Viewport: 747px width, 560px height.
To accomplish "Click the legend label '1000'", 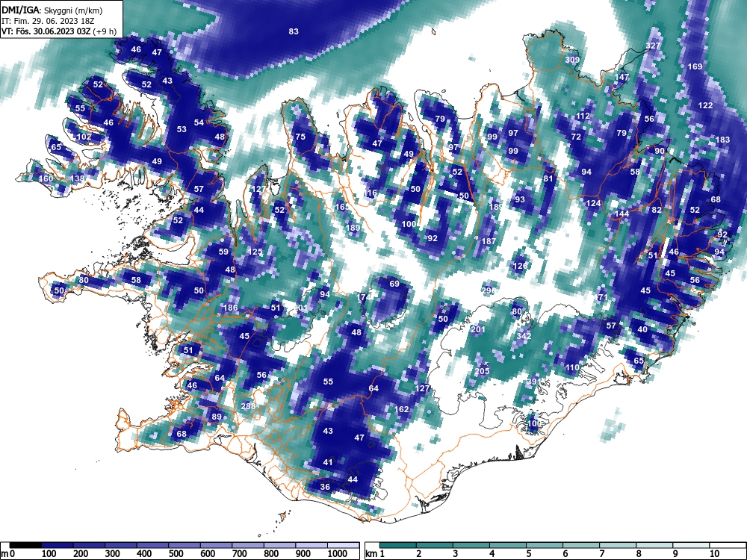I will (338, 554).
